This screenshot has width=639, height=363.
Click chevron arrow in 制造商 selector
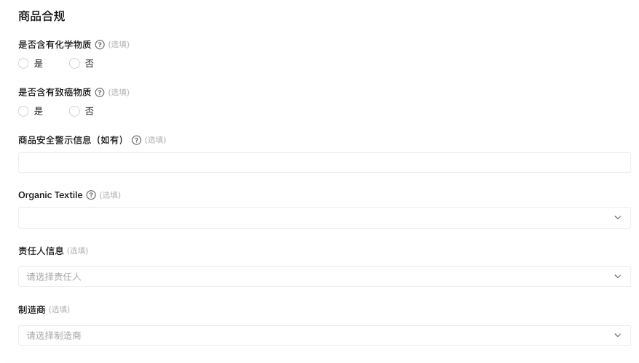click(617, 335)
